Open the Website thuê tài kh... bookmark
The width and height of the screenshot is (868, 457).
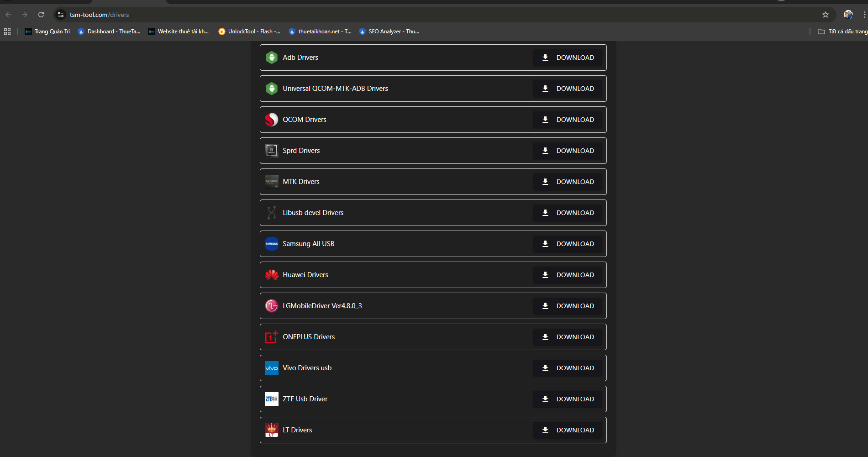179,32
